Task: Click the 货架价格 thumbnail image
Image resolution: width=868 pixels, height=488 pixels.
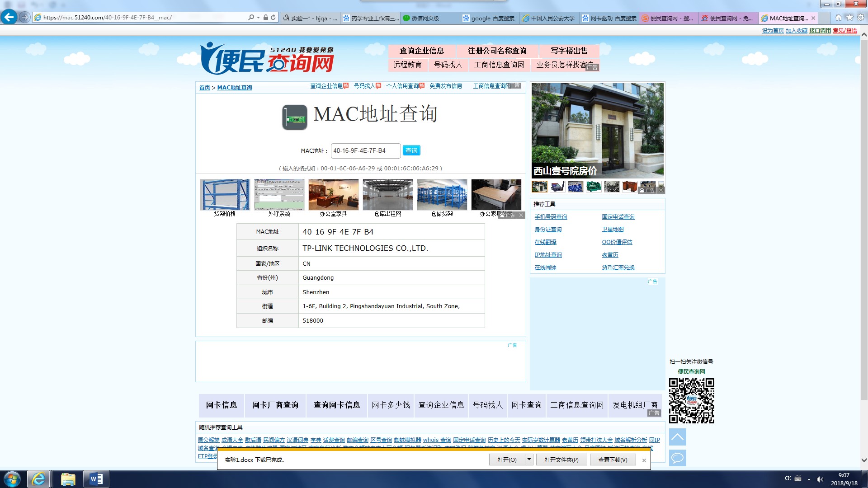Action: tap(225, 195)
